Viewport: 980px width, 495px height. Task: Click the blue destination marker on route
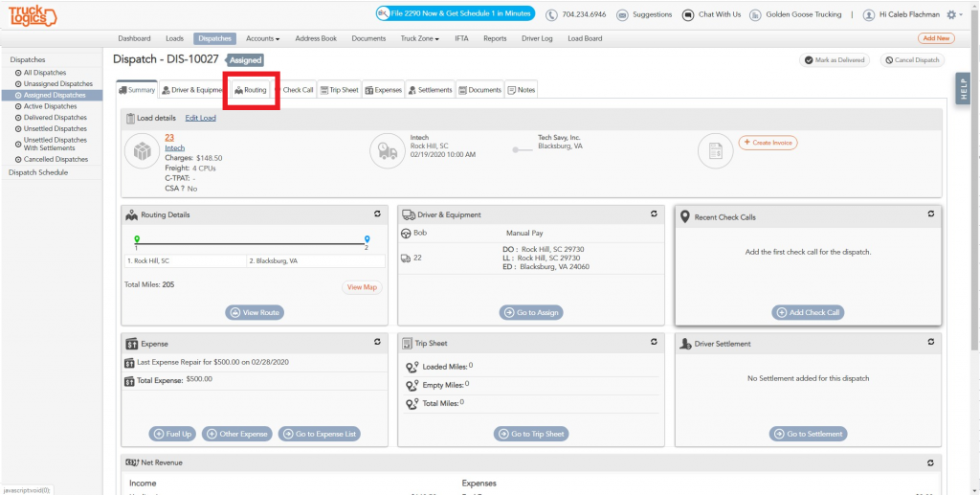tap(367, 240)
